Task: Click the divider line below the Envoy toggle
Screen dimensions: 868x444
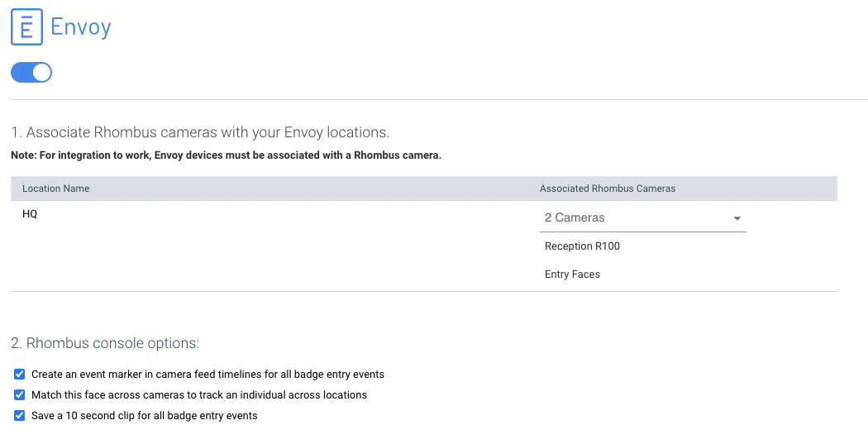Action: [439, 100]
